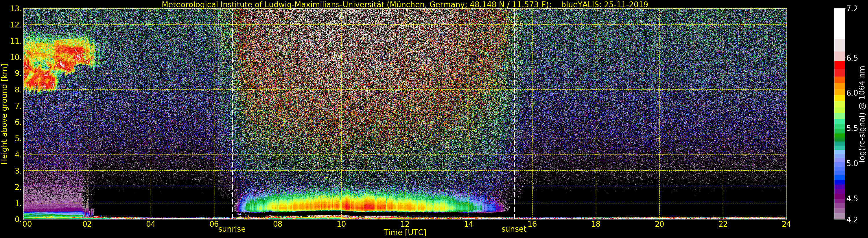The image size is (868, 238).
Task: Click height axis tick label '9.'
Action: pos(18,73)
